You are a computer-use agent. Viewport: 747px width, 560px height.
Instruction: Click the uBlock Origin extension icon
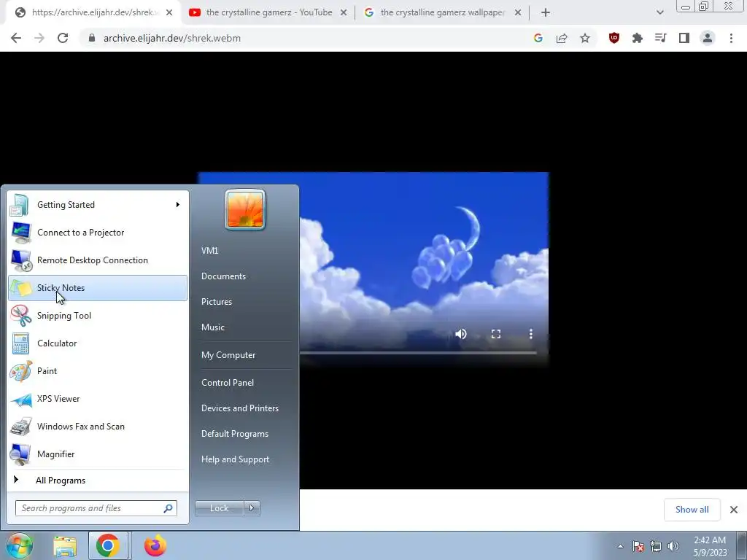tap(614, 38)
